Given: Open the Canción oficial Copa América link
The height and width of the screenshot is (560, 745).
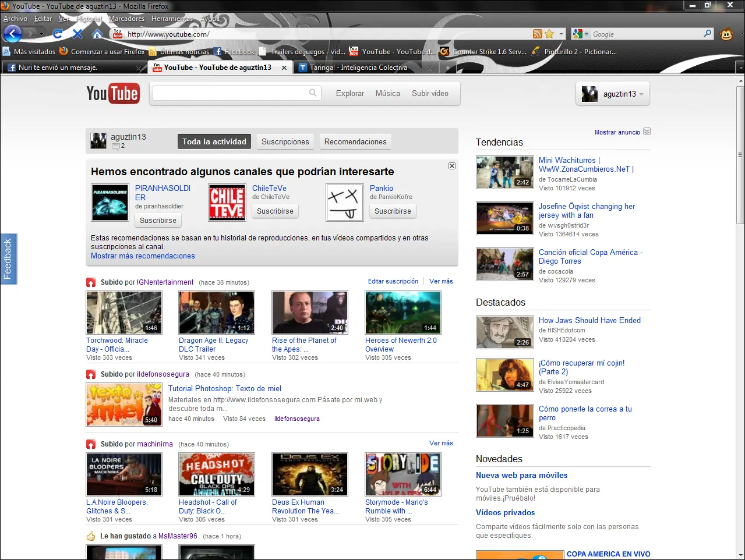Looking at the screenshot, I should 591,257.
